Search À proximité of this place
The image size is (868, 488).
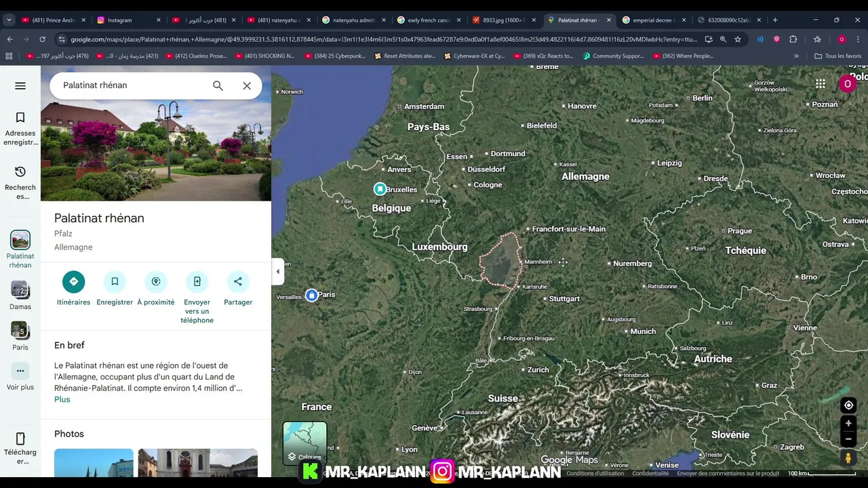156,288
